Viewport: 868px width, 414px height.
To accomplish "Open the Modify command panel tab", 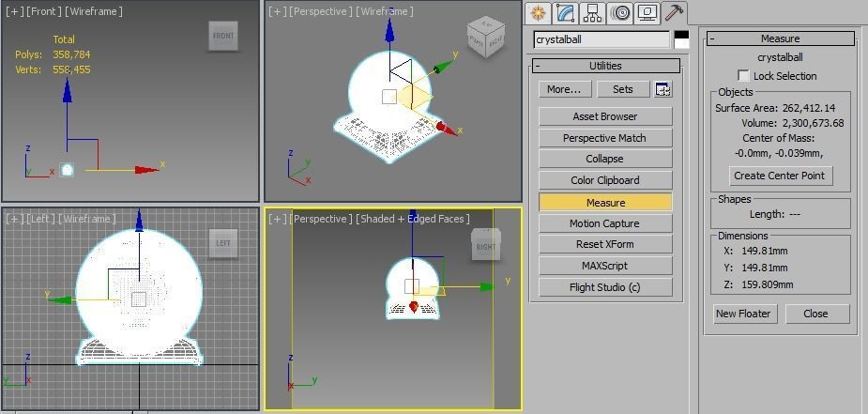I will click(x=565, y=13).
